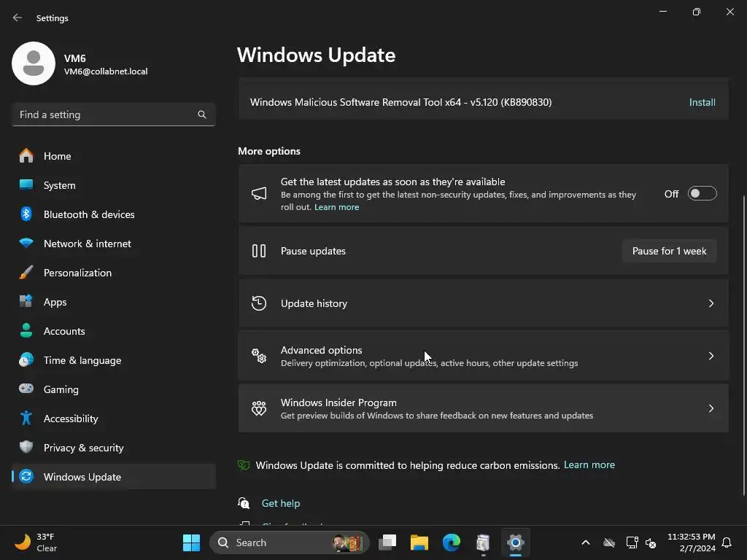Click the cloud sync tray icon
The image size is (747, 560).
point(609,542)
